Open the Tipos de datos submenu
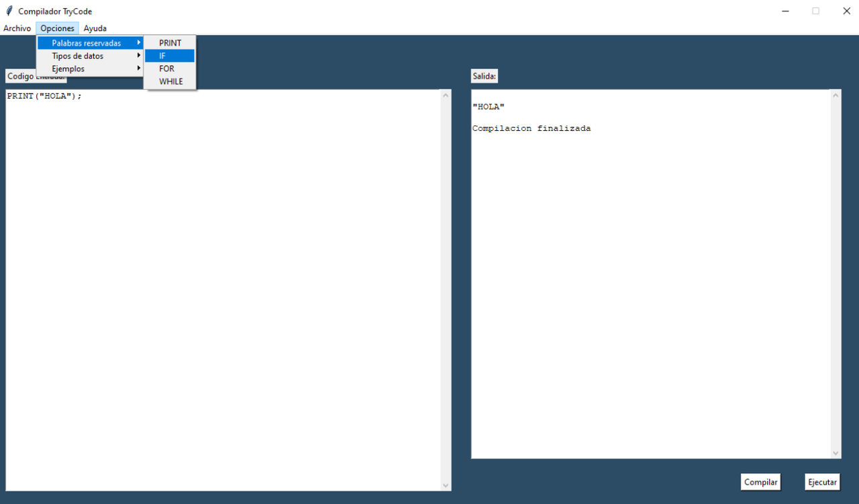The width and height of the screenshot is (859, 504). click(90, 56)
